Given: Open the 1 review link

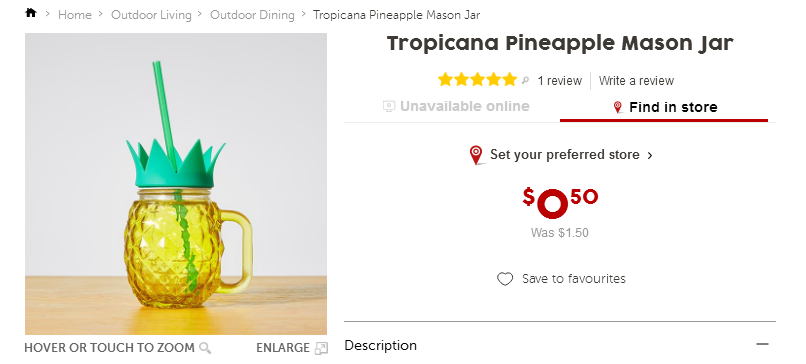Looking at the screenshot, I should tap(560, 81).
